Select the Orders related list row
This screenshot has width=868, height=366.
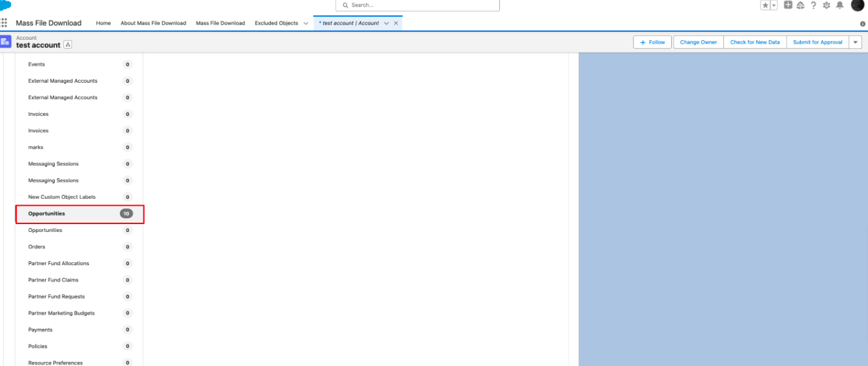[x=80, y=247]
